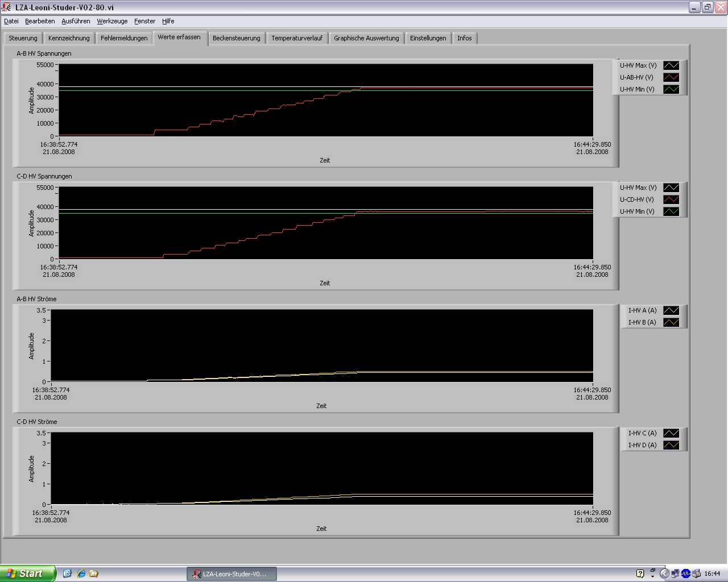This screenshot has height=582, width=728.
Task: Show the Infos tab
Action: click(x=465, y=38)
